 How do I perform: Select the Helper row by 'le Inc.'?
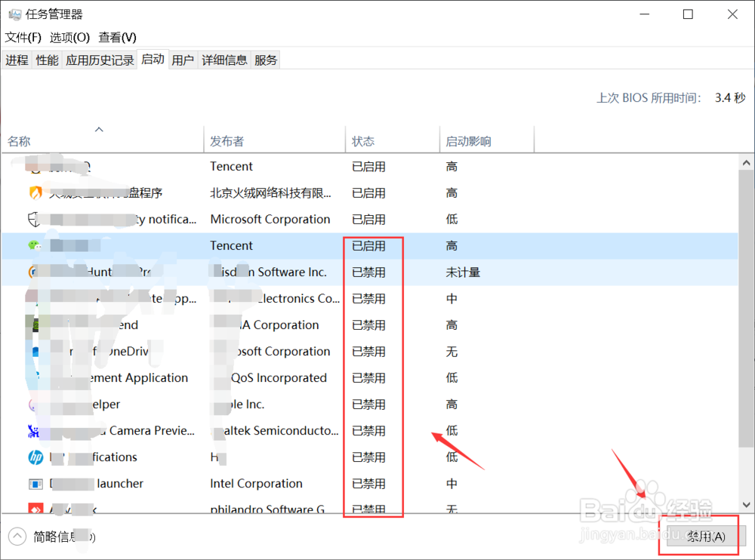370,404
